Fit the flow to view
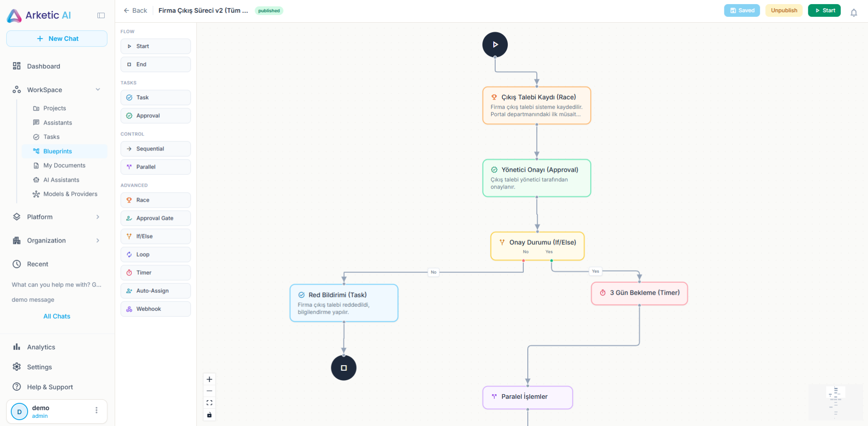868x426 pixels. click(209, 403)
